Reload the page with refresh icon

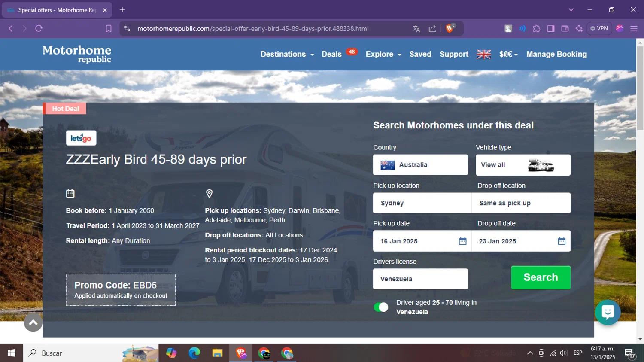pos(39,29)
